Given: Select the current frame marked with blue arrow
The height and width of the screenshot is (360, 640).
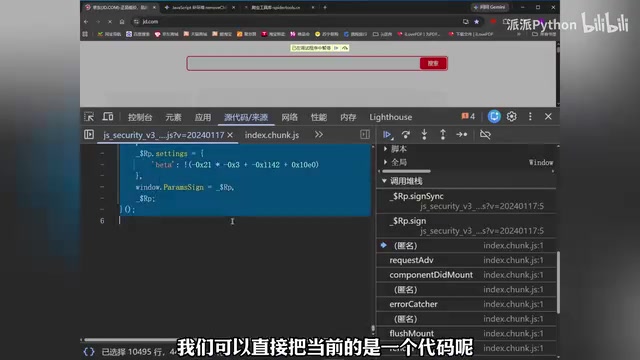Looking at the screenshot, I should coord(466,245).
